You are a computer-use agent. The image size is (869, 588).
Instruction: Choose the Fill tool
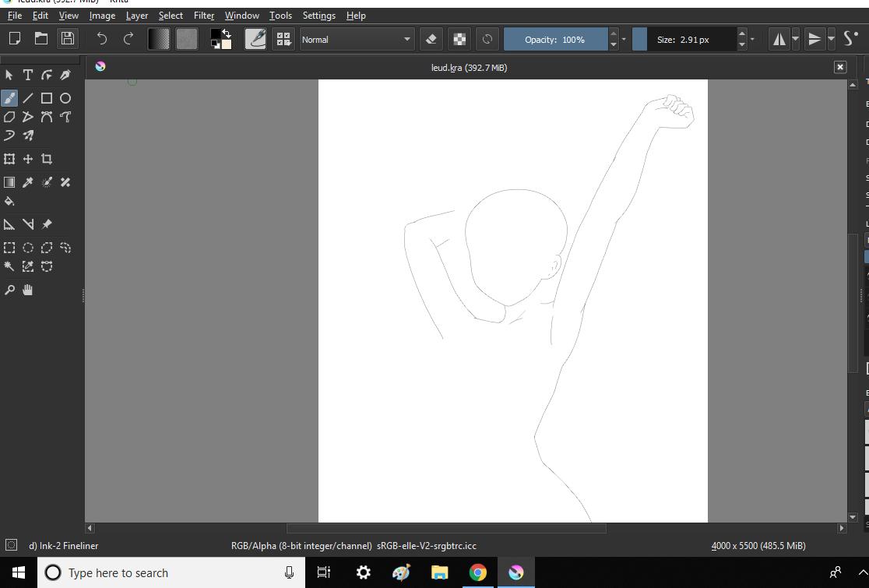(x=9, y=201)
